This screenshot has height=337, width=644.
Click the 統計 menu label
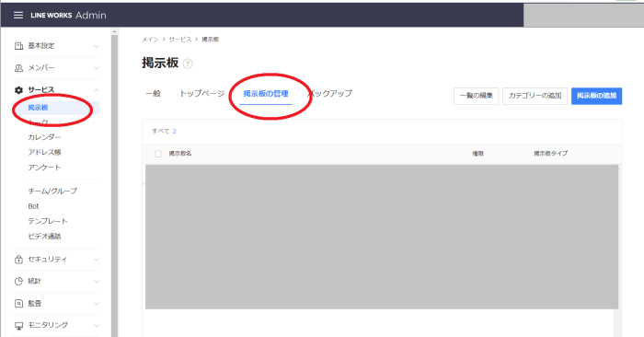point(35,282)
